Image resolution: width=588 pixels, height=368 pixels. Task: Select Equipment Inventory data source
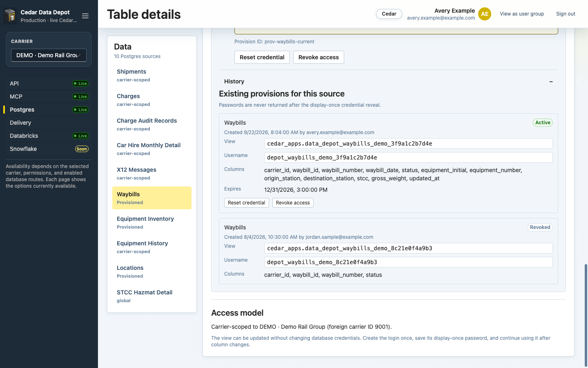[x=152, y=222]
